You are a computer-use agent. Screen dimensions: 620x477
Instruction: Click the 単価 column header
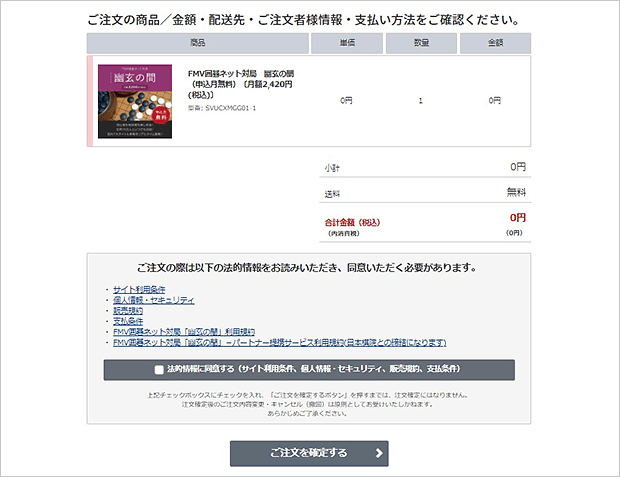click(347, 43)
